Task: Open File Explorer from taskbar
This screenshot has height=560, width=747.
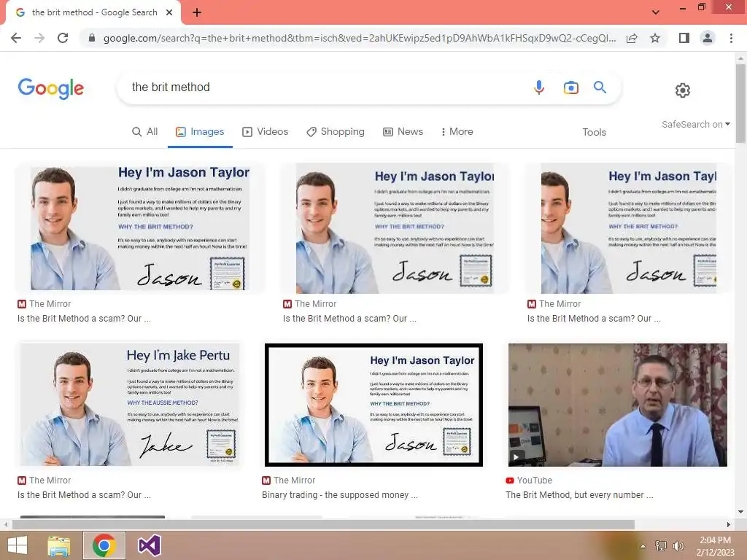Action: pos(59,545)
